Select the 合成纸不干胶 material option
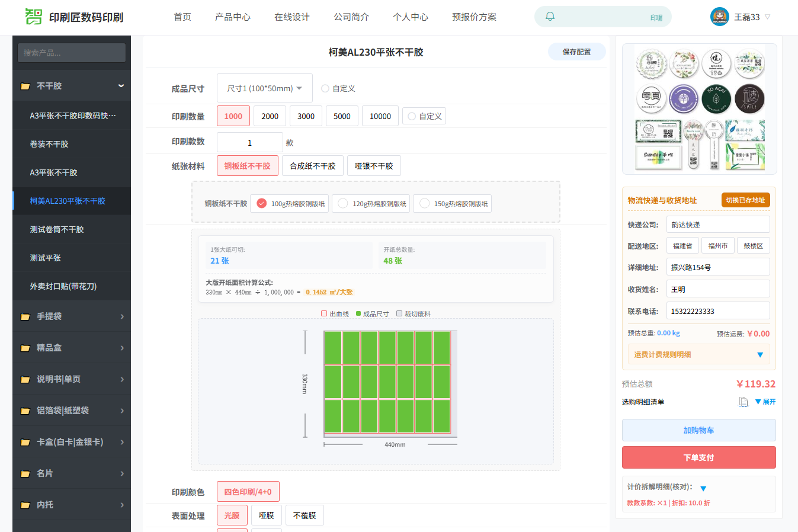The image size is (798, 532). tap(313, 166)
